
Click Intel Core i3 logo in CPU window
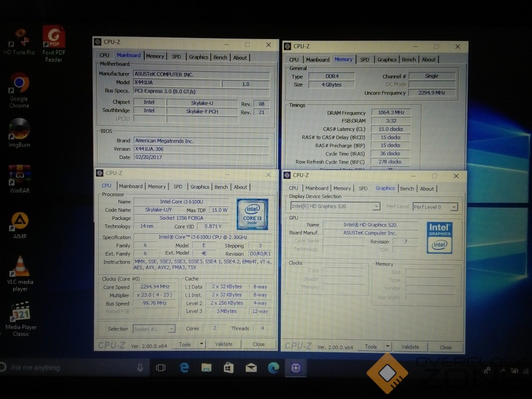coord(252,214)
